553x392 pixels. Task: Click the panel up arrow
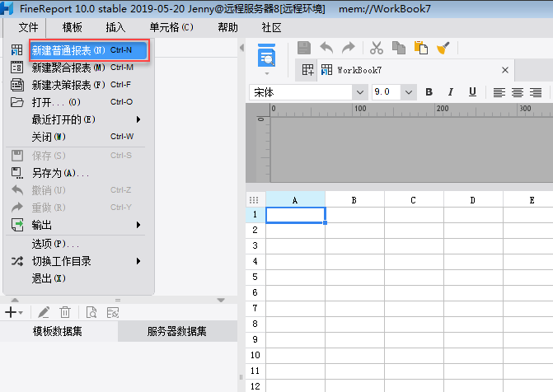tap(15, 300)
